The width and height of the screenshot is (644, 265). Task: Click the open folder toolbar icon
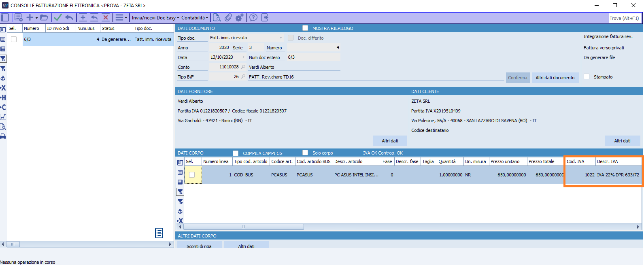(44, 17)
